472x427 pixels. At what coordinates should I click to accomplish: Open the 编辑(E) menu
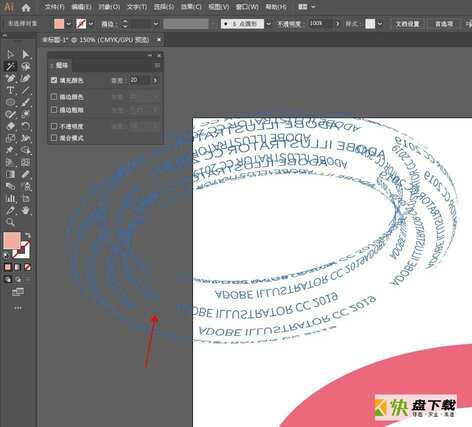coord(81,7)
